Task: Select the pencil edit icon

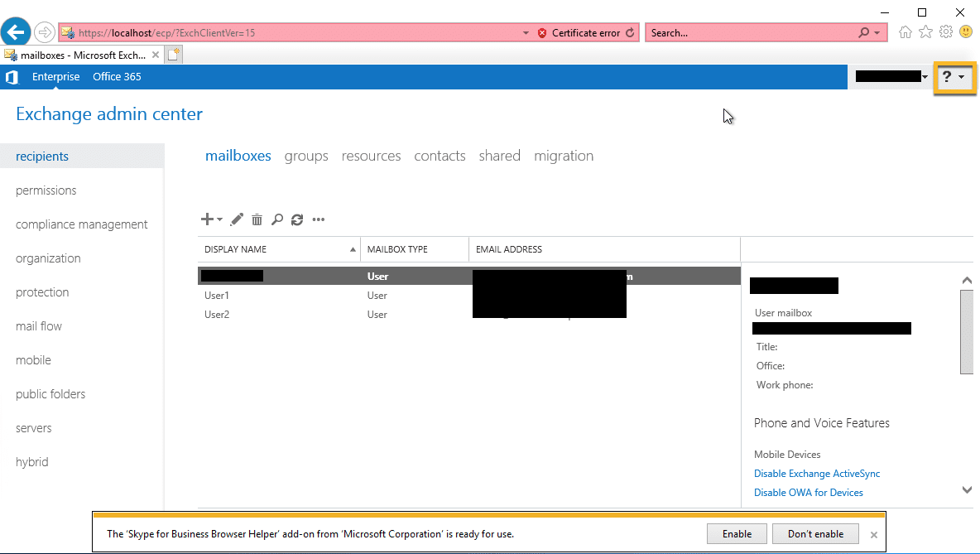Action: coord(237,219)
